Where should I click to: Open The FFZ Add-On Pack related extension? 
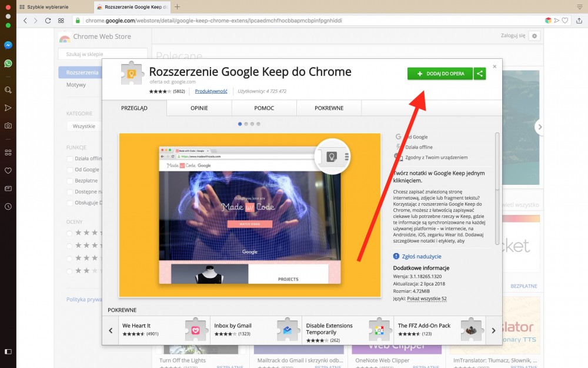tap(440, 330)
